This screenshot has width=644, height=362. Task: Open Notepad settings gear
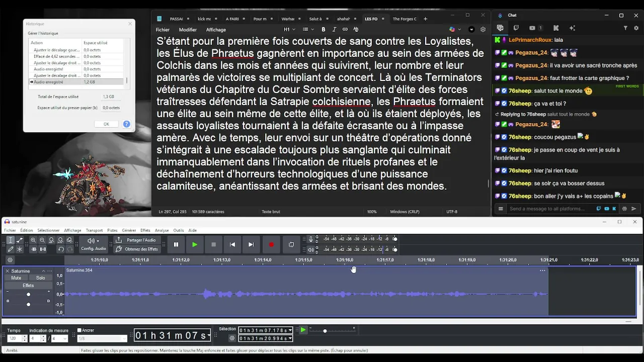pyautogui.click(x=483, y=29)
